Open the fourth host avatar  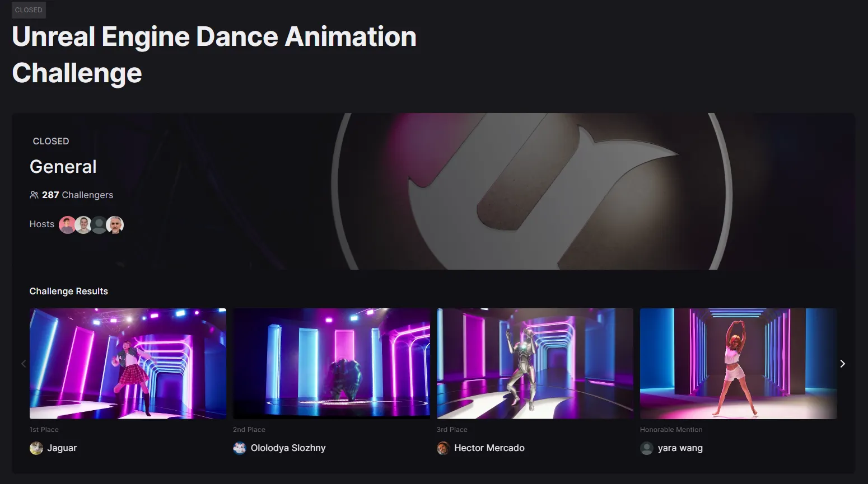click(x=115, y=225)
